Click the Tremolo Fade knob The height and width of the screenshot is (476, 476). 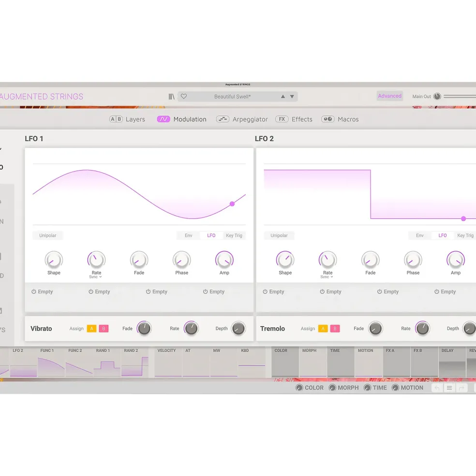375,329
